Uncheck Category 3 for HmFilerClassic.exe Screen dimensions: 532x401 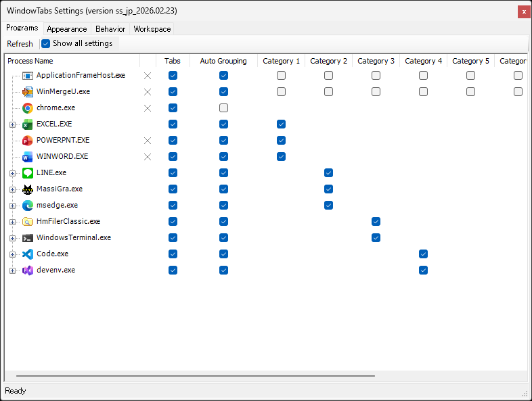click(376, 221)
